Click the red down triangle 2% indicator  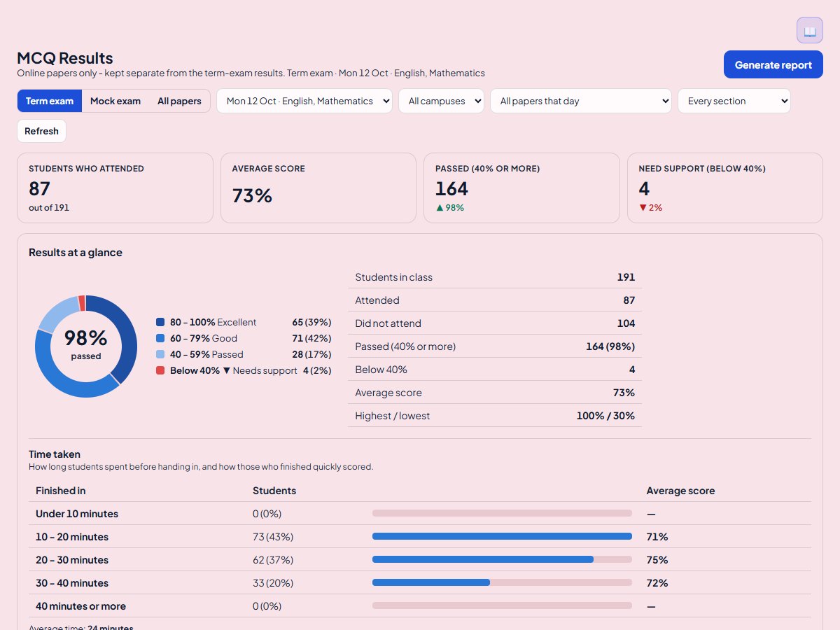651,208
